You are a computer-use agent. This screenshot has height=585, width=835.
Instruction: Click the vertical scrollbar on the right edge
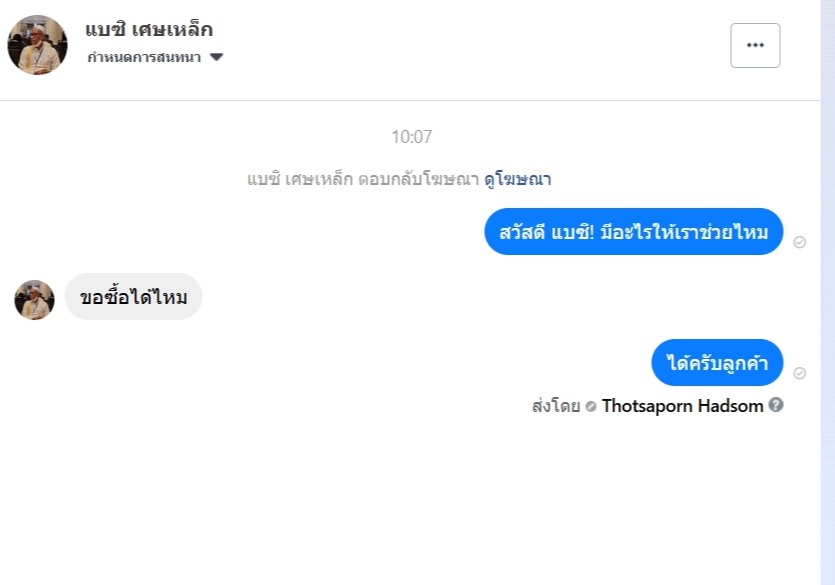tap(827, 292)
